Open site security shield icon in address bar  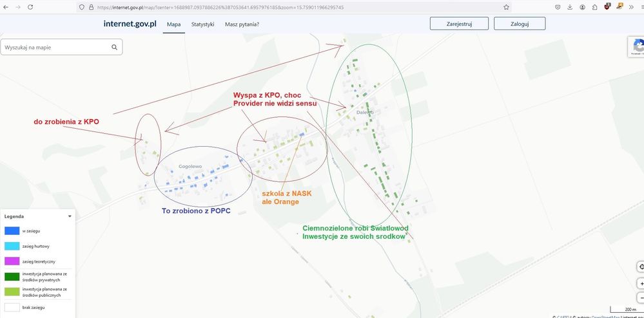(x=82, y=7)
